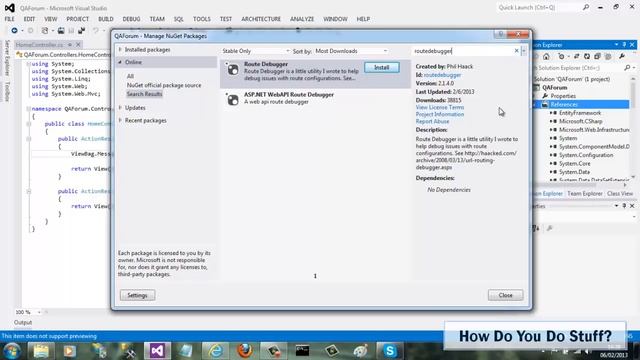Viewport: 640px width, 360px height.
Task: Open Skype from the taskbar
Action: click(390, 351)
